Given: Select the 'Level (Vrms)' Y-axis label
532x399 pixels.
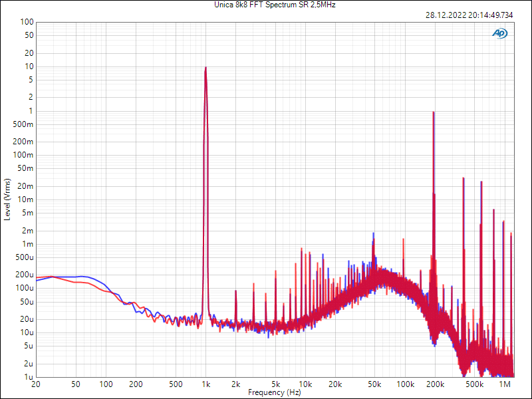Looking at the screenshot, I should (7, 199).
